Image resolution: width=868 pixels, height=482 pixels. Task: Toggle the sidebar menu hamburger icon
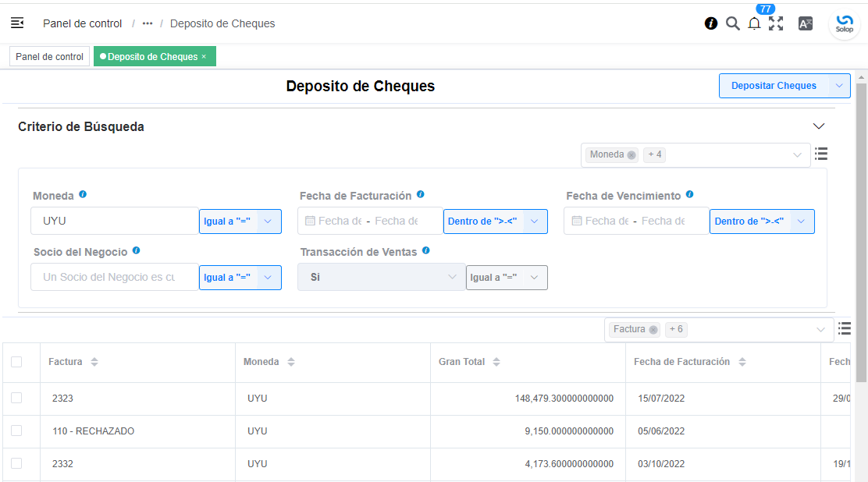(x=17, y=23)
